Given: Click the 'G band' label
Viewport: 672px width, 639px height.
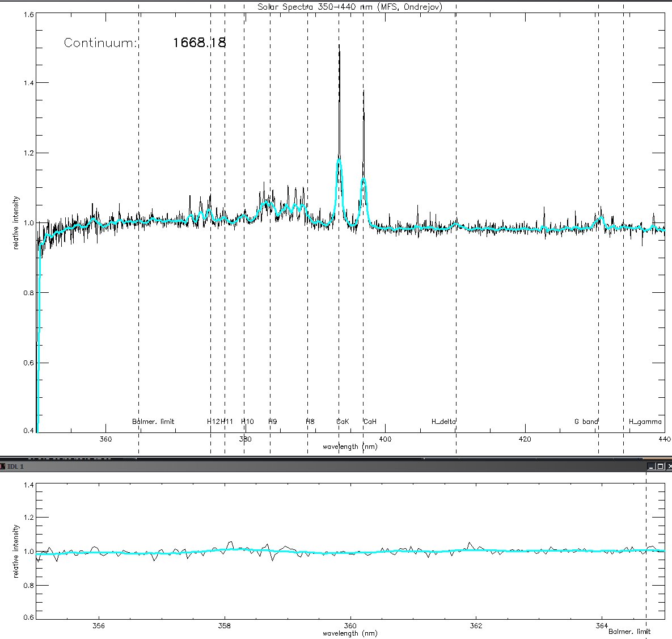Looking at the screenshot, I should click(586, 422).
